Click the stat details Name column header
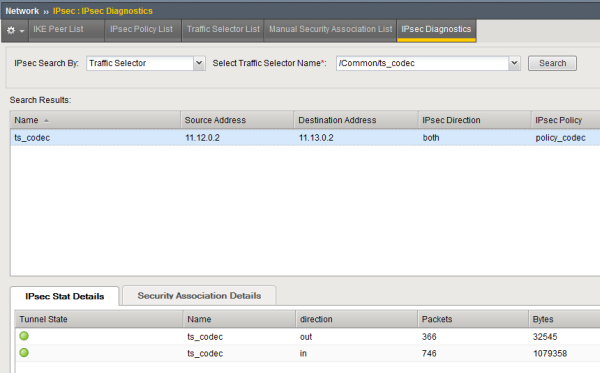 click(x=239, y=319)
